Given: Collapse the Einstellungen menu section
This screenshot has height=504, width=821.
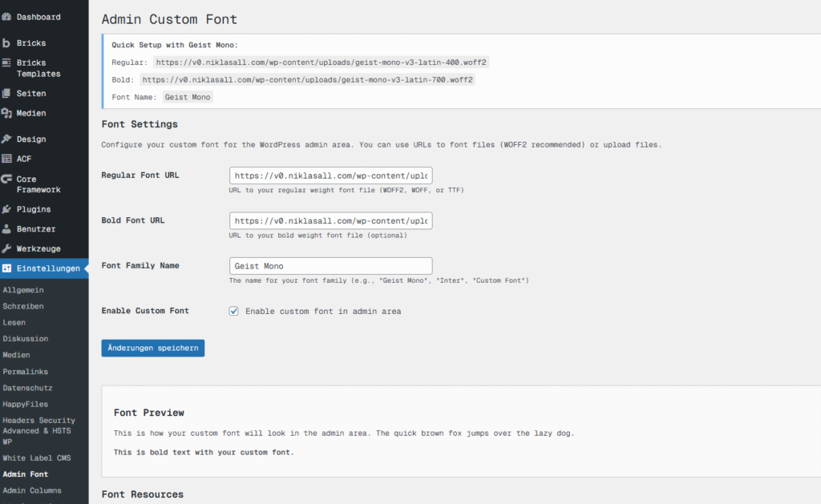Looking at the screenshot, I should point(48,268).
